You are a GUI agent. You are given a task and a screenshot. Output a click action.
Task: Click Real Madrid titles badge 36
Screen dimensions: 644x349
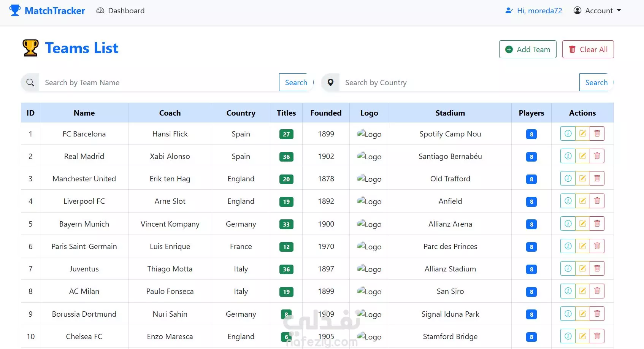point(286,157)
